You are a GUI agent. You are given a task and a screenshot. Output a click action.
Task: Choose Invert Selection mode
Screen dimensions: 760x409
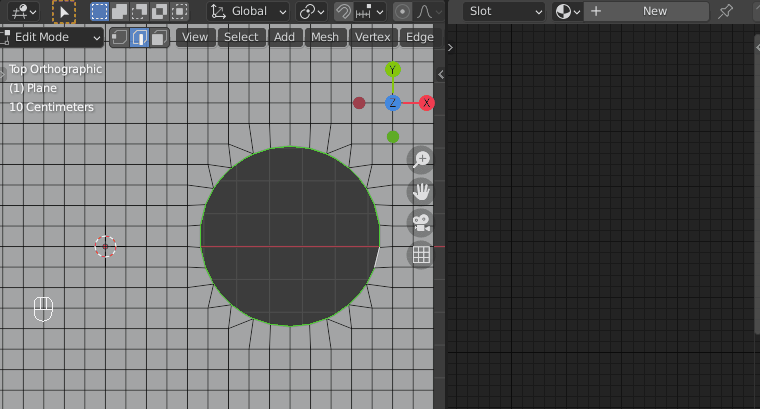click(x=159, y=11)
